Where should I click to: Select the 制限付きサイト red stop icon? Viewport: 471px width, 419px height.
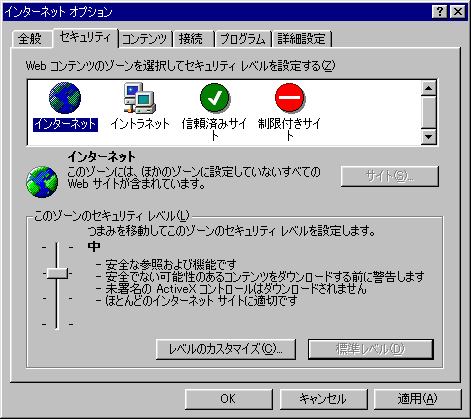[290, 98]
